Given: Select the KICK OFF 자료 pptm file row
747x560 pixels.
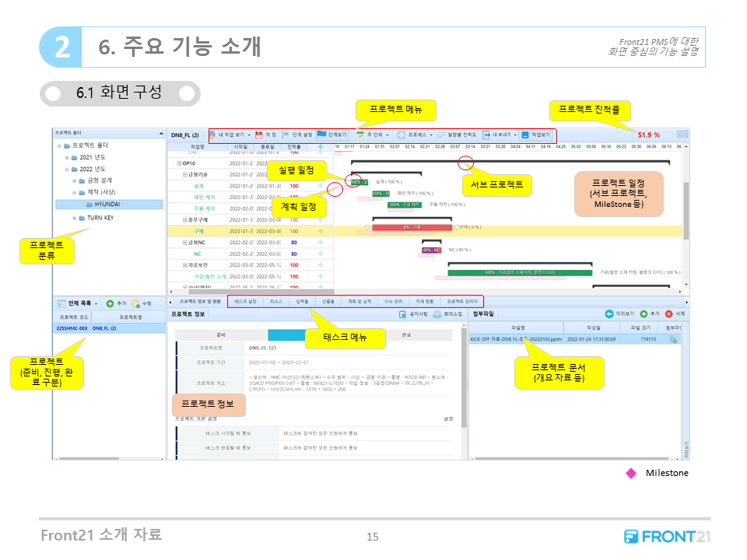Looking at the screenshot, I should (574, 340).
